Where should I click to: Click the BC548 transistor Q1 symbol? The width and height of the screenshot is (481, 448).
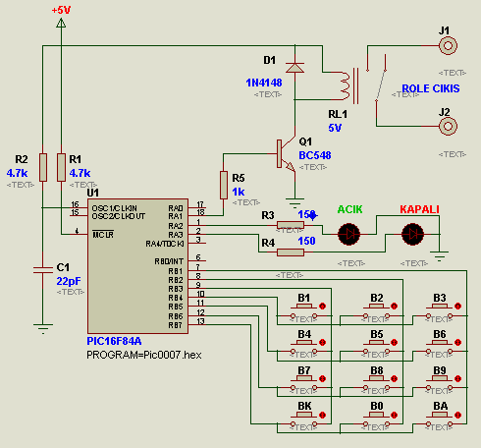coord(286,154)
